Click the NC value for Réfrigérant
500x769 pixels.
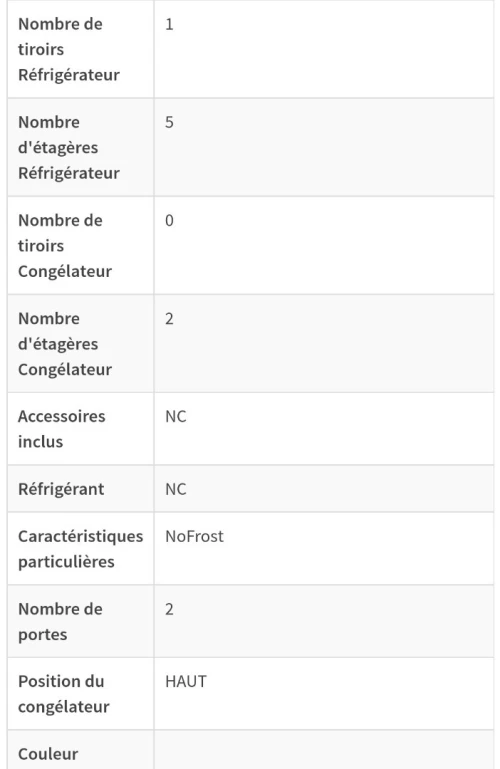click(x=175, y=489)
